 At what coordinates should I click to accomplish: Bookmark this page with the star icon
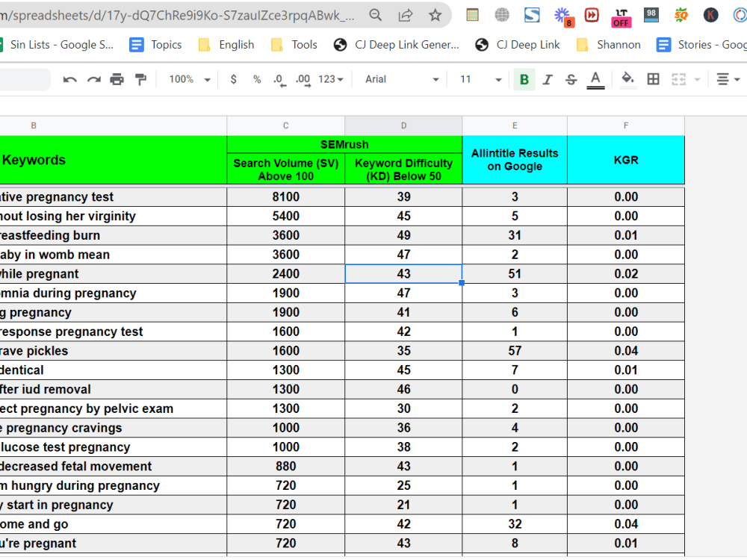tap(435, 15)
